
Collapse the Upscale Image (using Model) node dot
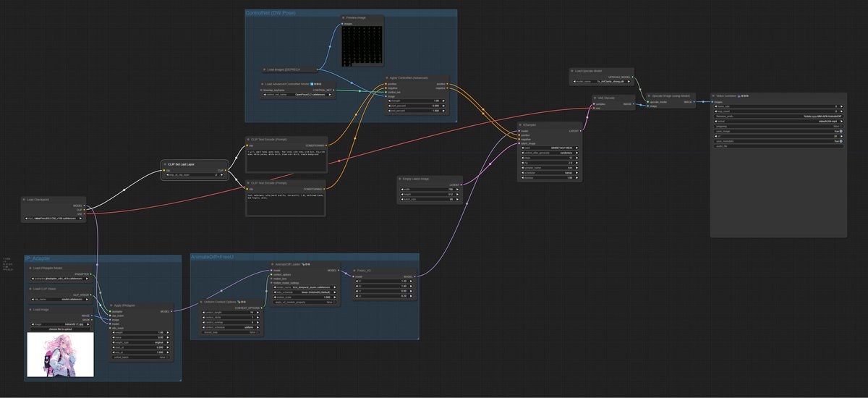click(649, 96)
